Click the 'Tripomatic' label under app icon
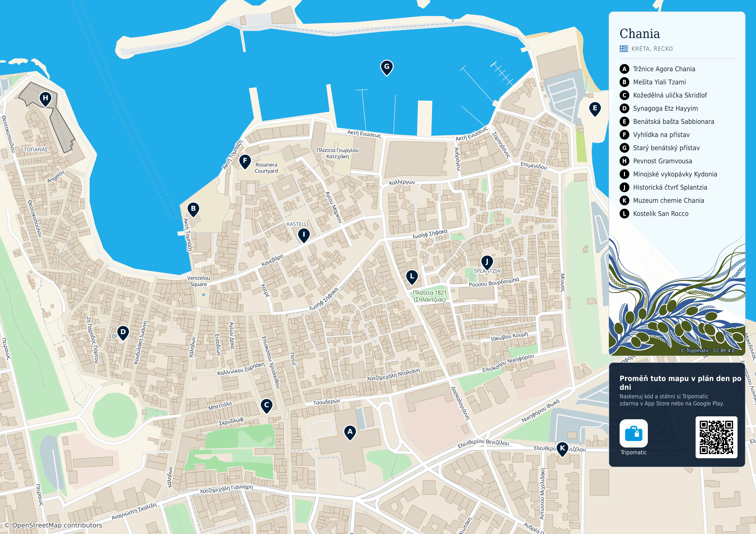Image resolution: width=756 pixels, height=534 pixels. pyautogui.click(x=633, y=452)
